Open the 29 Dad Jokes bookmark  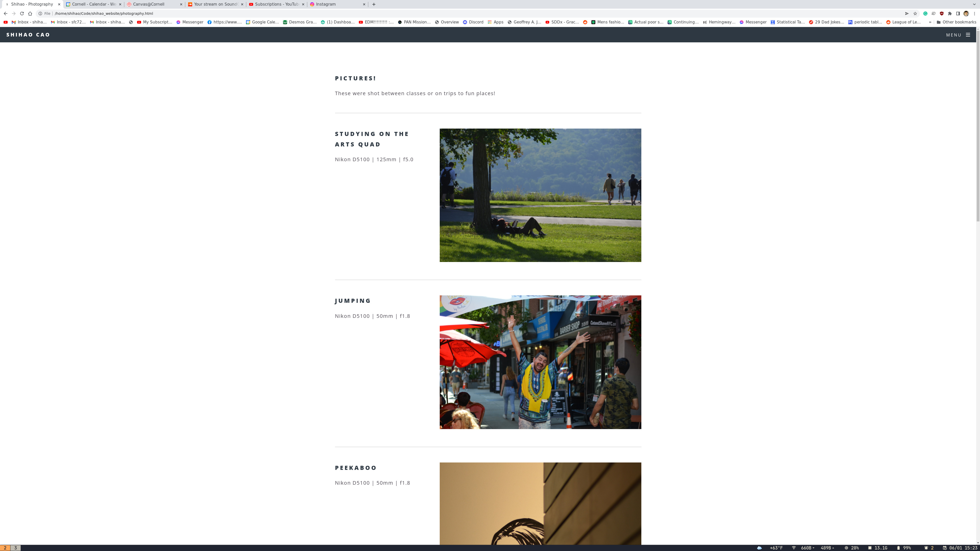tap(826, 22)
